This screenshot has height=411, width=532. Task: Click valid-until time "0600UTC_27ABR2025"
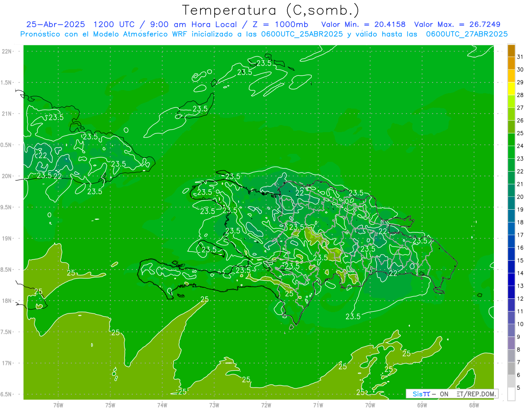click(x=466, y=34)
